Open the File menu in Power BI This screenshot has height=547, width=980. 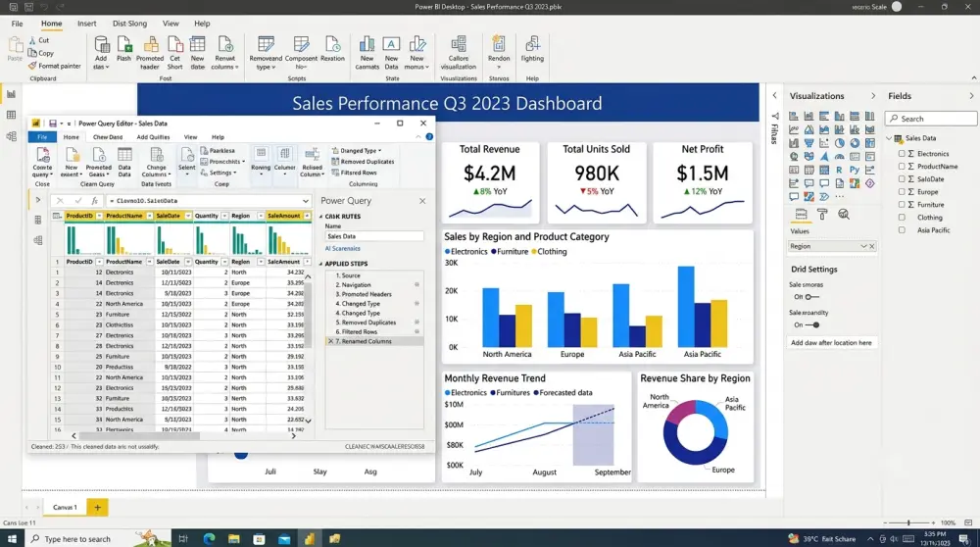[17, 24]
